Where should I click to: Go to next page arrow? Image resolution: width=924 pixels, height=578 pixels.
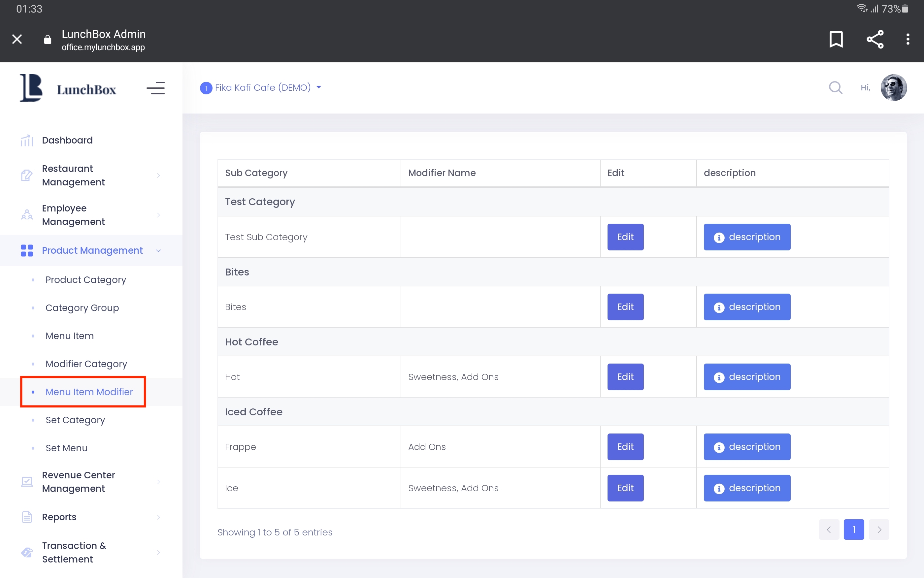tap(879, 530)
